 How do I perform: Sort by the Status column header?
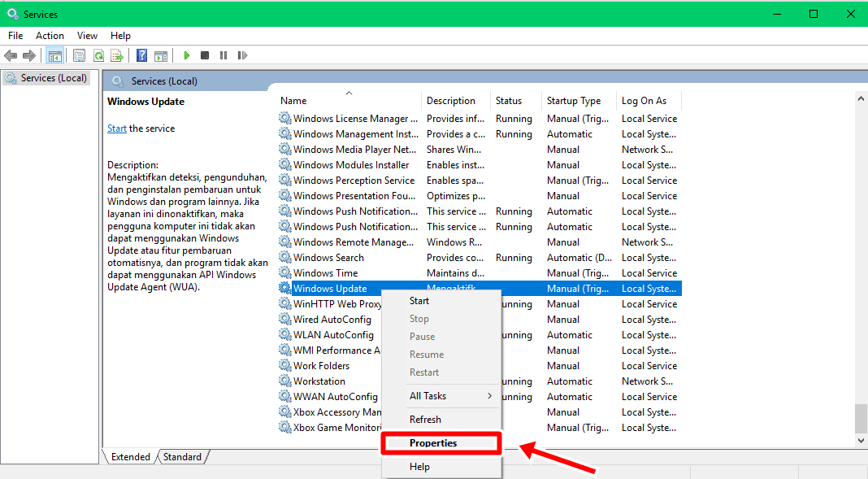(516, 100)
